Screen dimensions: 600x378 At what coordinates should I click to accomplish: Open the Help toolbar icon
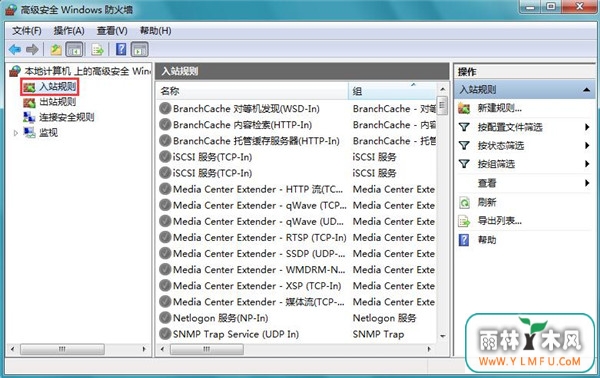pyautogui.click(x=121, y=49)
